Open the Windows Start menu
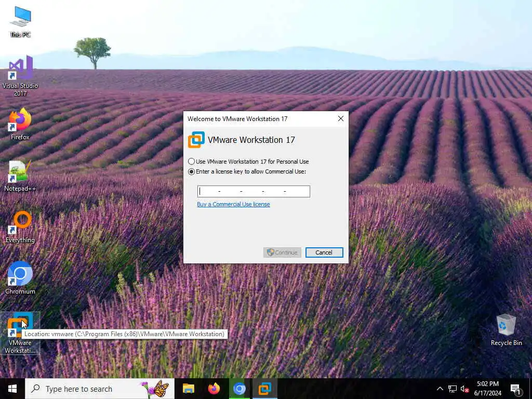 pos(12,389)
